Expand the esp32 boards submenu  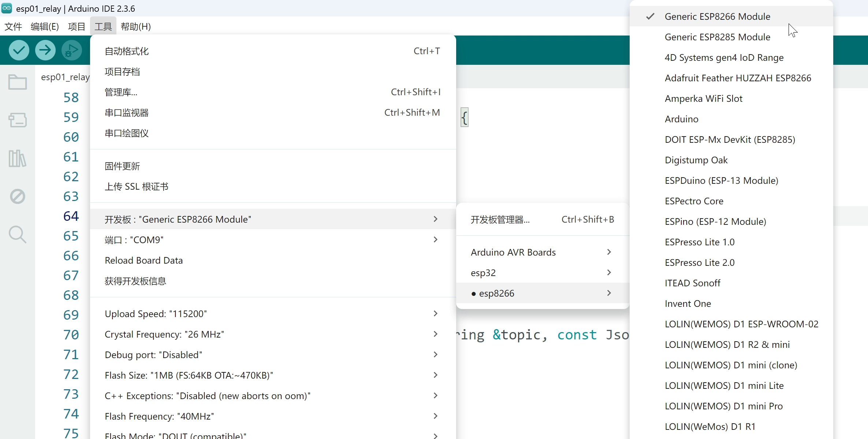pyautogui.click(x=543, y=273)
